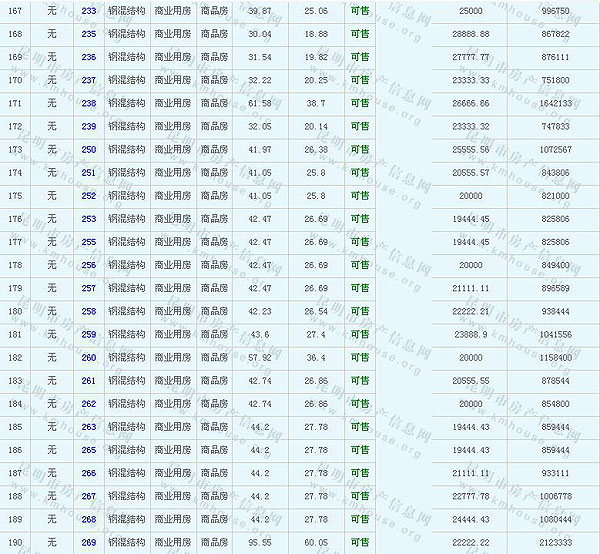This screenshot has width=600, height=554.
Task: Select 可售 status in row 190
Action: click(x=359, y=543)
